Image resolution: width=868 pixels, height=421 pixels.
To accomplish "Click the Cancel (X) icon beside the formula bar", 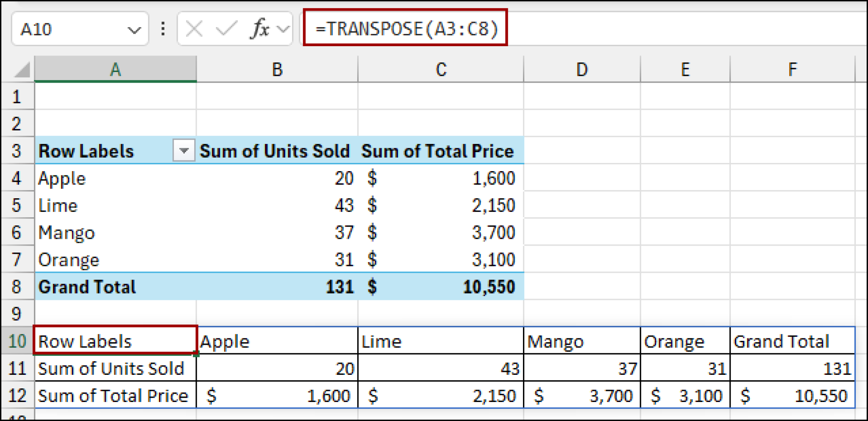I will tap(195, 28).
